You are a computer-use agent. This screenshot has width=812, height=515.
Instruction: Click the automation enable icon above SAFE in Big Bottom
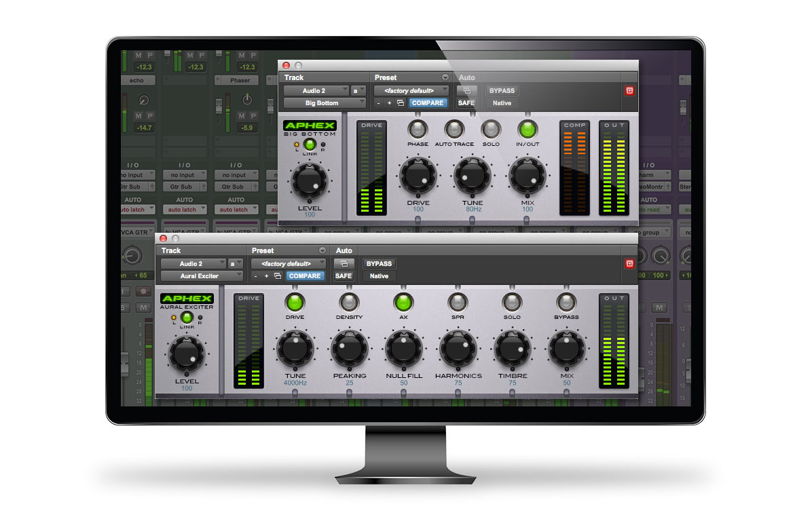466,90
